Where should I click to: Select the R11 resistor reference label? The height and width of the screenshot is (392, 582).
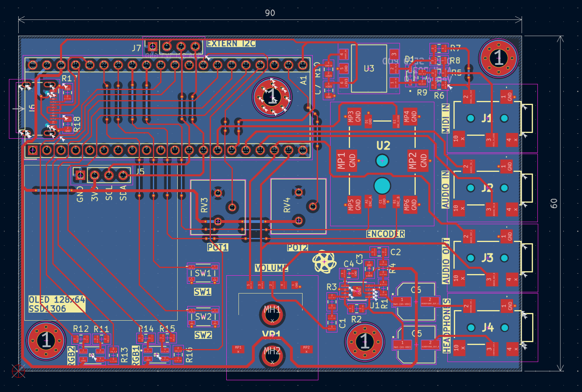(101, 329)
